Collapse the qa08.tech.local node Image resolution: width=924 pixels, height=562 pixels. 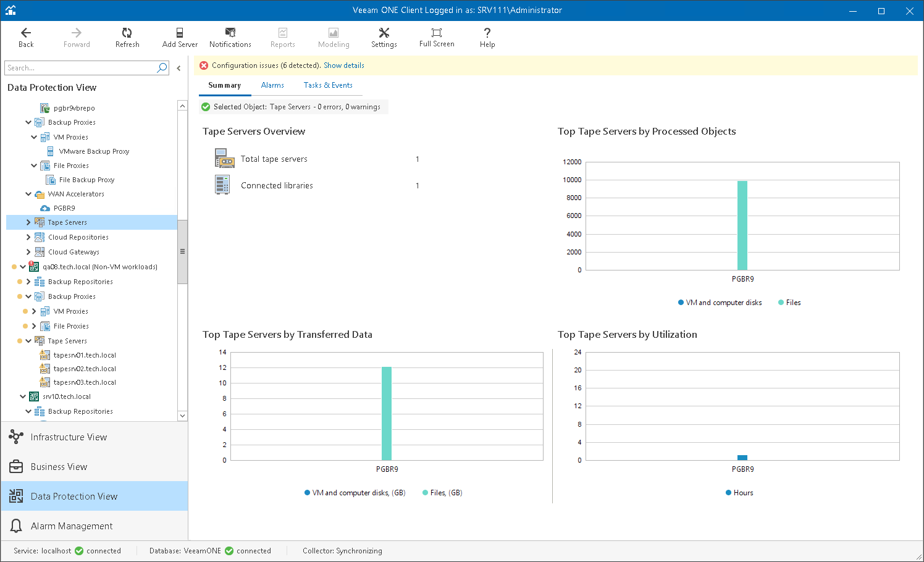[23, 267]
